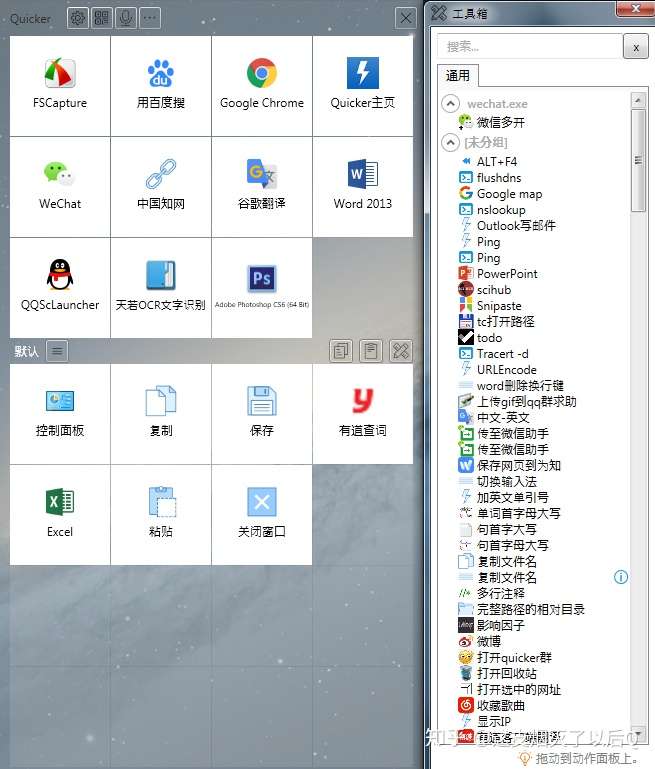Collapse the wechat.exe group
Screen dimensions: 655x769
pyautogui.click(x=451, y=103)
